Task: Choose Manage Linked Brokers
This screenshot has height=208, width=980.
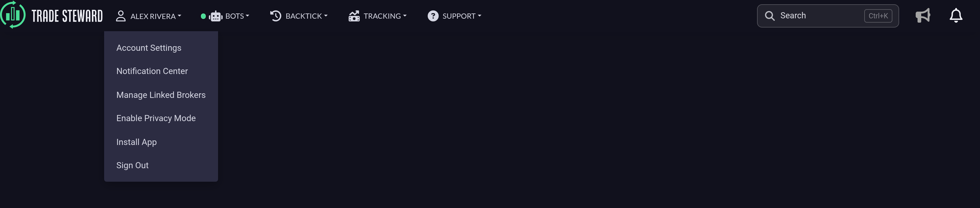Action: coord(161,95)
